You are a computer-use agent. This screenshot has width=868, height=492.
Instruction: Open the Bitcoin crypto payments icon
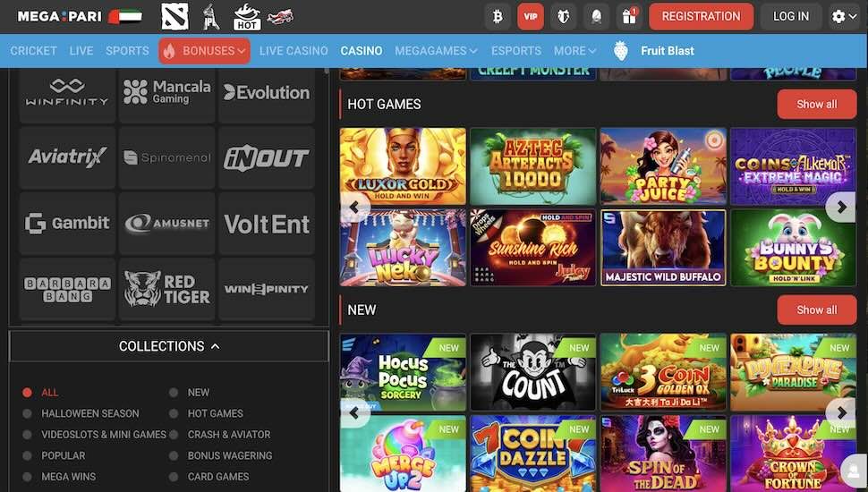[498, 17]
